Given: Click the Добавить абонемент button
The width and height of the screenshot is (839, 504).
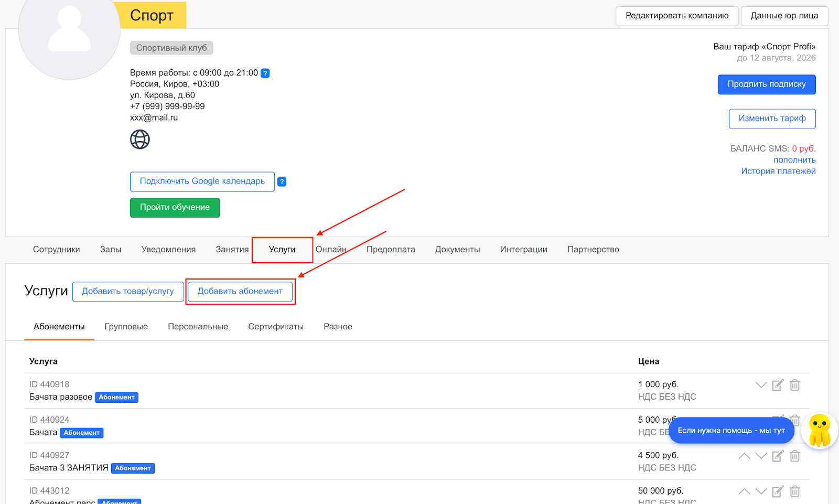Looking at the screenshot, I should click(x=240, y=292).
